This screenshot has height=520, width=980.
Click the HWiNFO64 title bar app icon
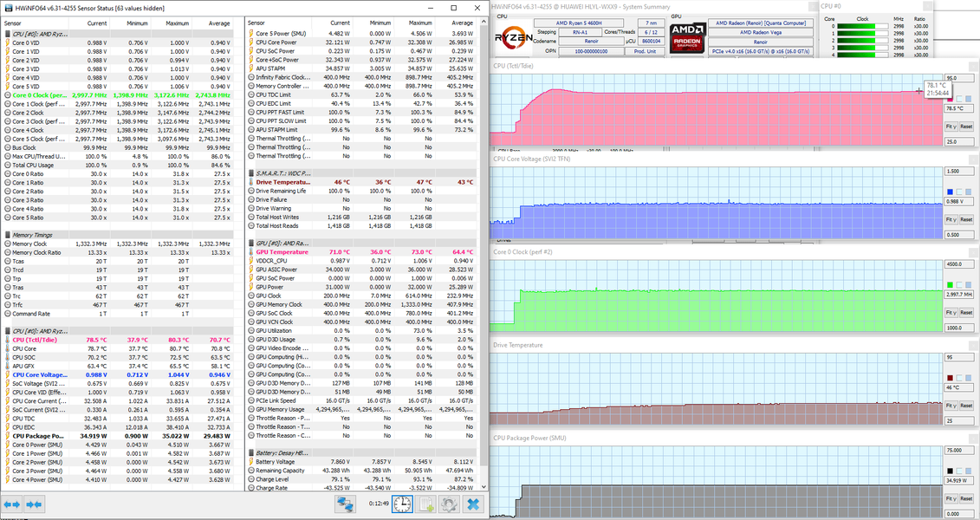point(8,8)
